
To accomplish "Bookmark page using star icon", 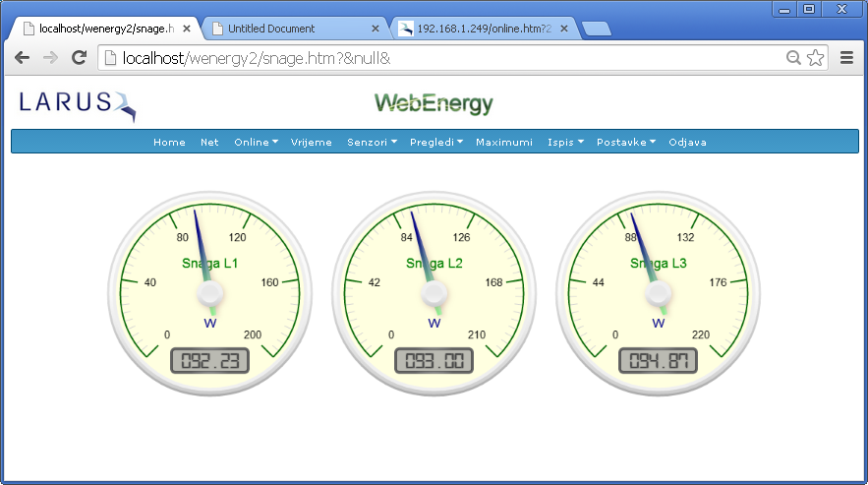I will pyautogui.click(x=815, y=58).
